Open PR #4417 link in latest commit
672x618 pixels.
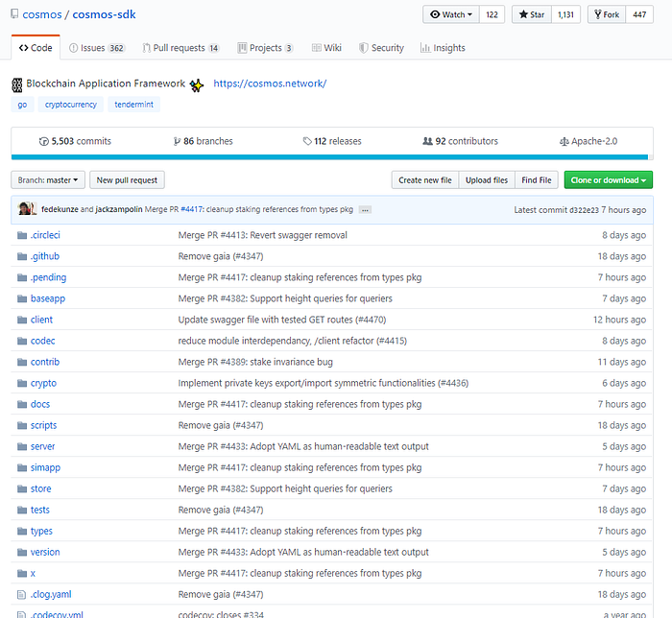click(191, 209)
